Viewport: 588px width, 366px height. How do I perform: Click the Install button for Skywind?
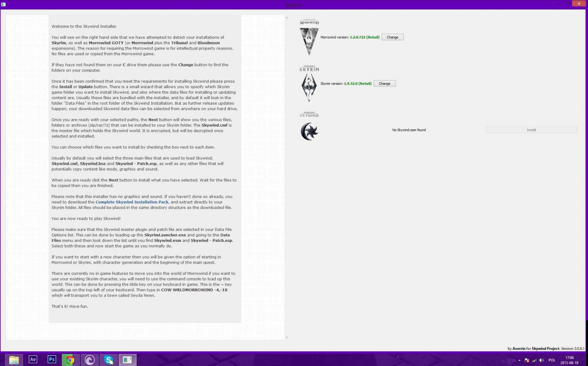point(531,130)
